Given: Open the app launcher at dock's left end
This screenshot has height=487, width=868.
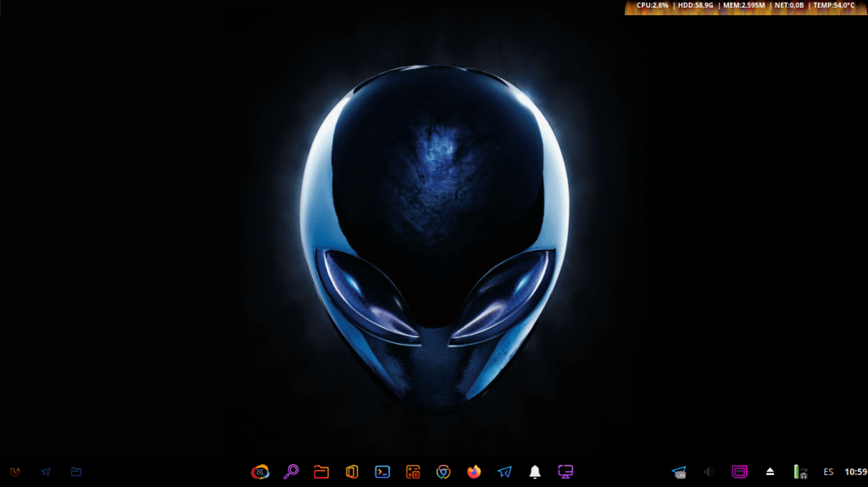Looking at the screenshot, I should (260, 472).
